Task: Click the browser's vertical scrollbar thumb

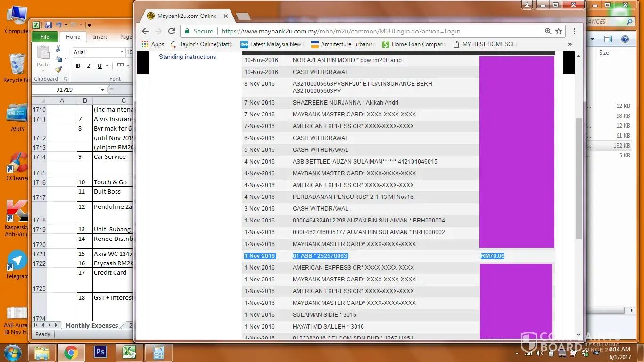Action: (578, 179)
